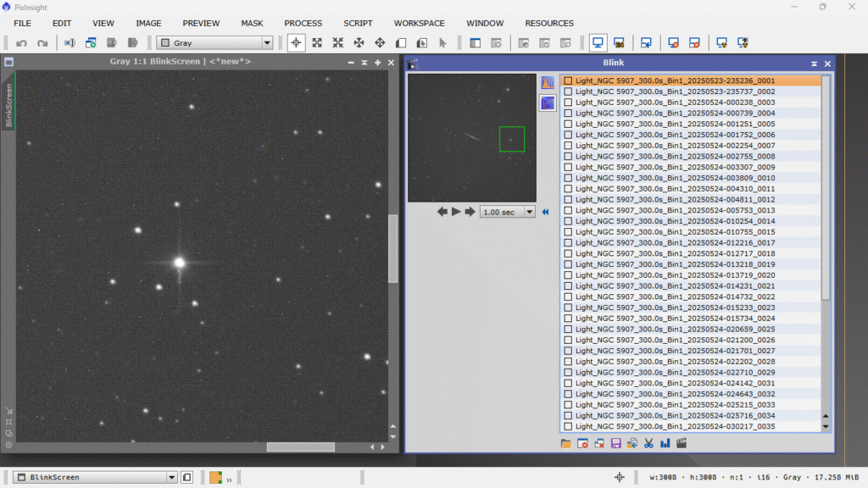Select the Zoom to Fit toolbar icon
Image resolution: width=868 pixels, height=488 pixels.
tap(317, 42)
